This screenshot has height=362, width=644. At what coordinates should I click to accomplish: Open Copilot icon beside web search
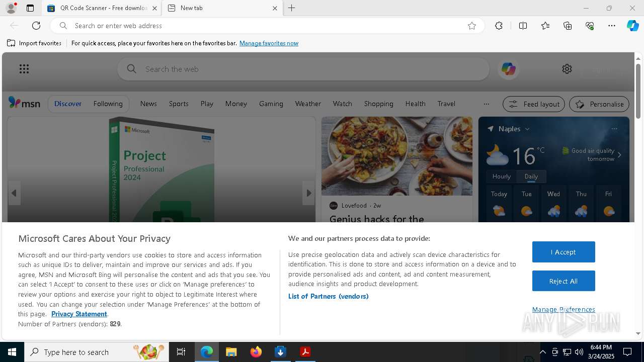click(x=508, y=69)
